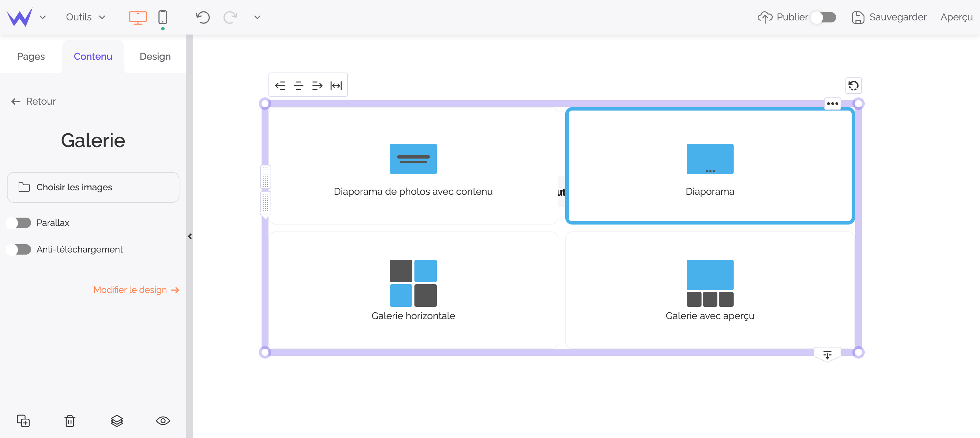Click Choisir les images button
The height and width of the screenshot is (438, 980).
point(93,187)
